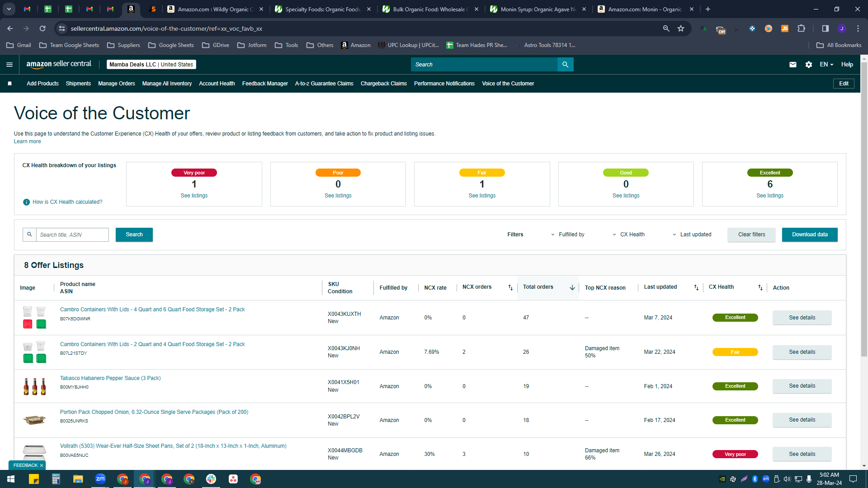Close the FEEDBACK tab with X
This screenshot has height=488, width=868.
coord(42,465)
